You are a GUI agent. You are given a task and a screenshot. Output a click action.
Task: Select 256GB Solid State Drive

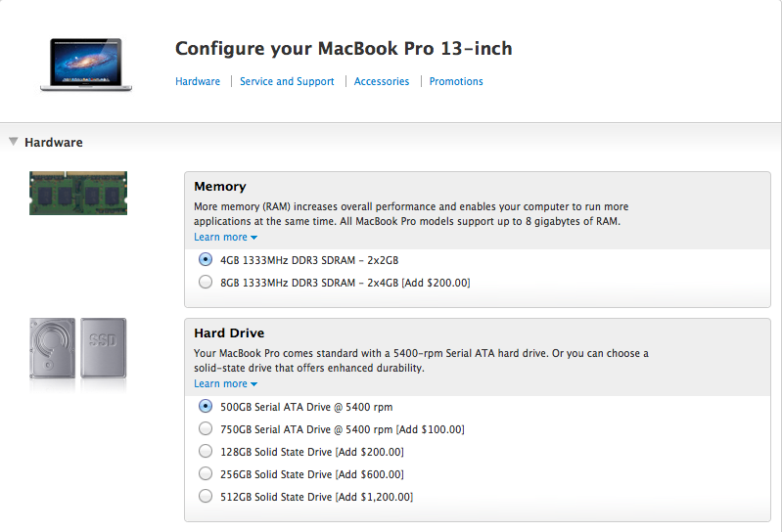[206, 473]
